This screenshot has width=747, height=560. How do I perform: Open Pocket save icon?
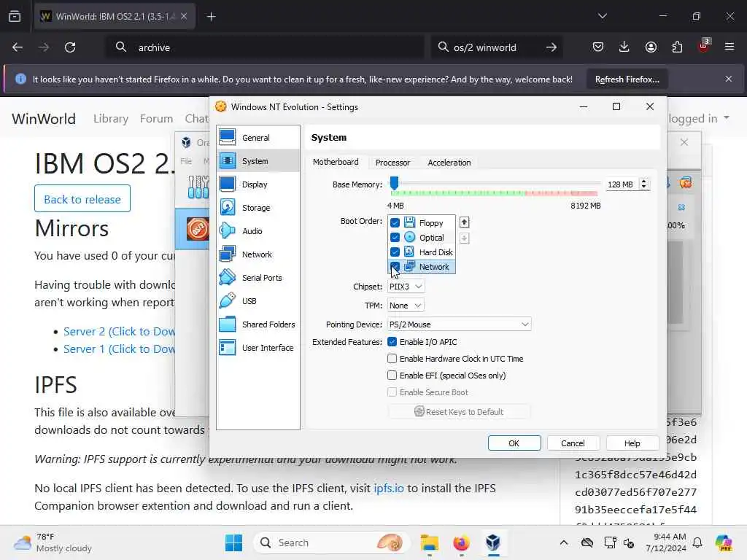(598, 47)
